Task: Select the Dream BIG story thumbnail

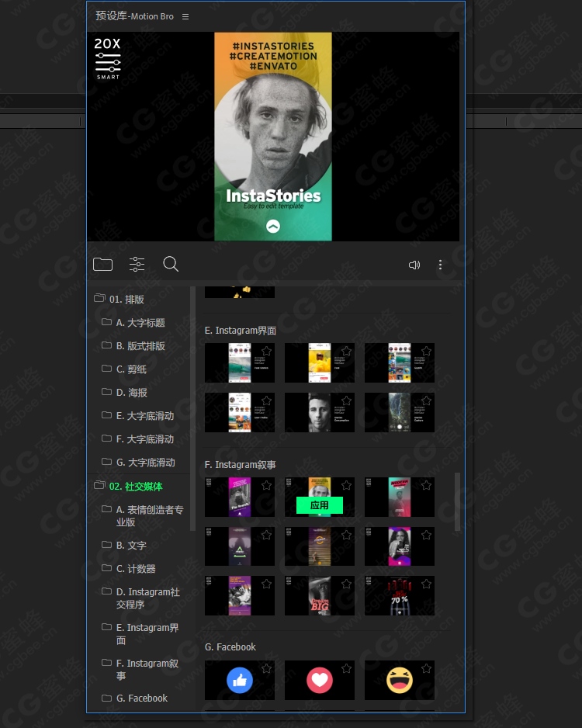Action: tap(319, 596)
